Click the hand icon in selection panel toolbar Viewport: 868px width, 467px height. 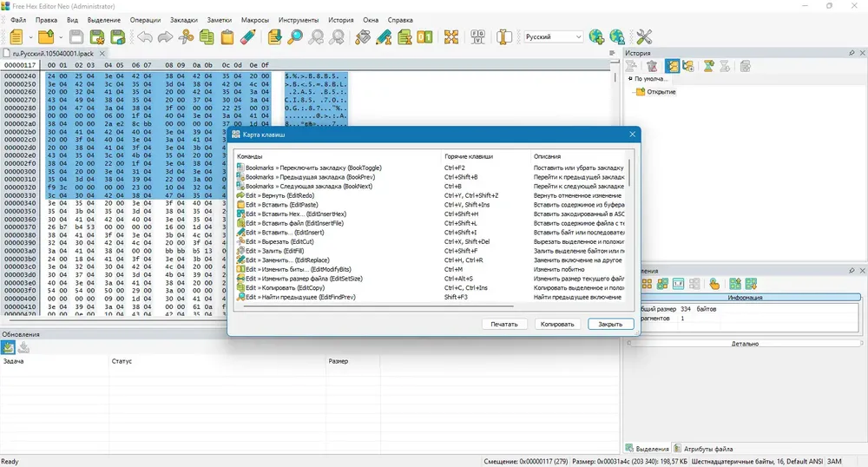[714, 285]
